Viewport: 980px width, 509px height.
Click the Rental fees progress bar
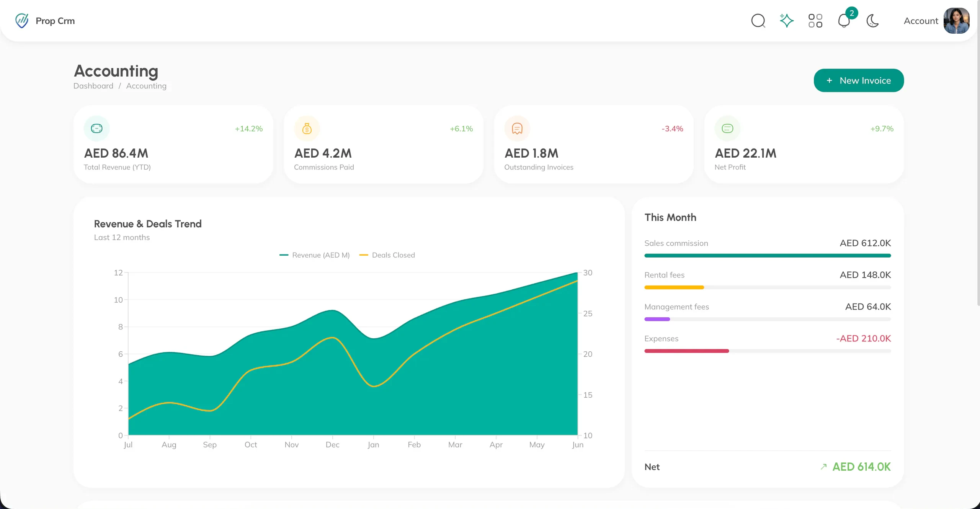(768, 287)
